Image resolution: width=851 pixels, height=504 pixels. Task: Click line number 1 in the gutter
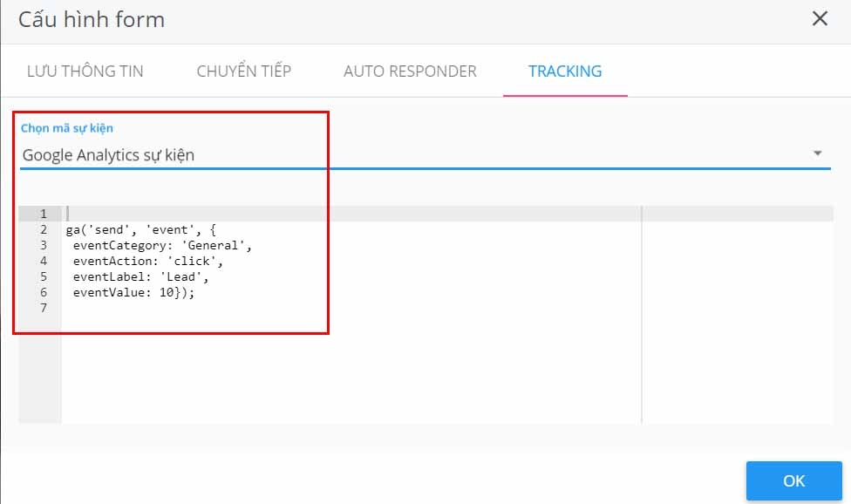[43, 214]
